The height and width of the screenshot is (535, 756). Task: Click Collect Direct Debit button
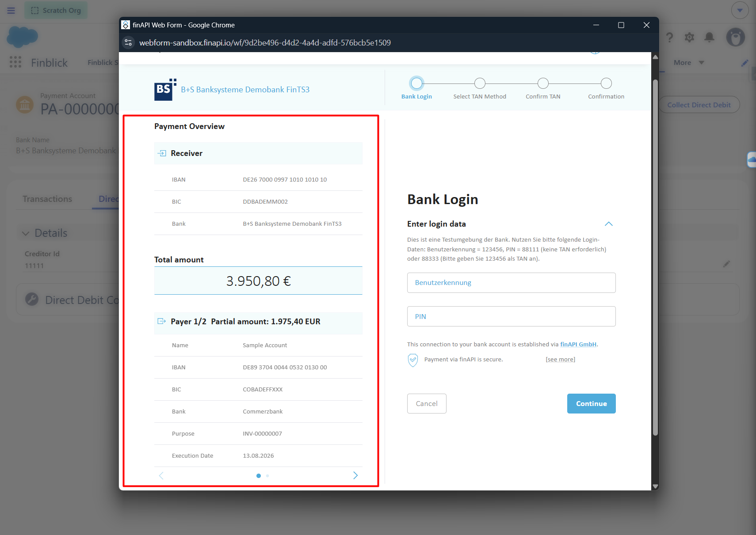pos(699,105)
